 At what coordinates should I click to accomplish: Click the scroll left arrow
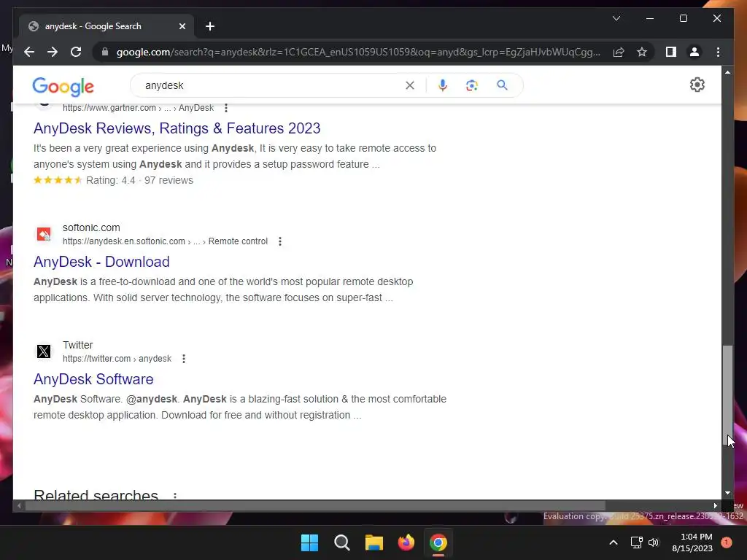pyautogui.click(x=19, y=506)
